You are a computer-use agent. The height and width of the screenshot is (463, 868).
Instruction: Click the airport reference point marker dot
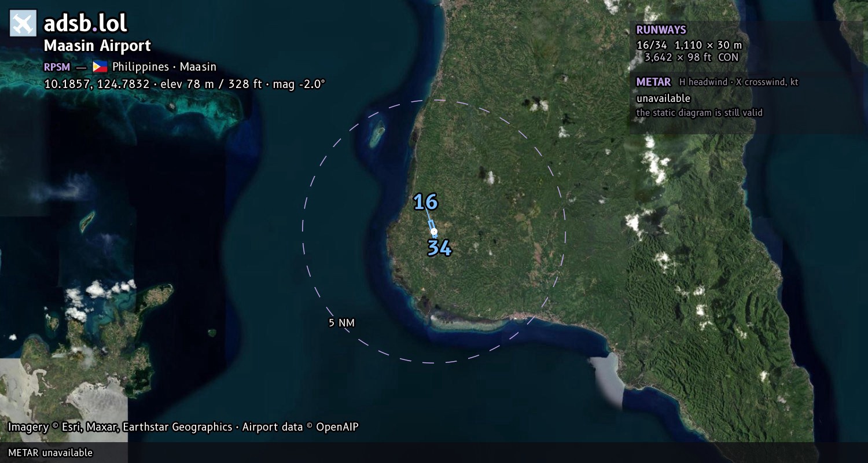434,231
